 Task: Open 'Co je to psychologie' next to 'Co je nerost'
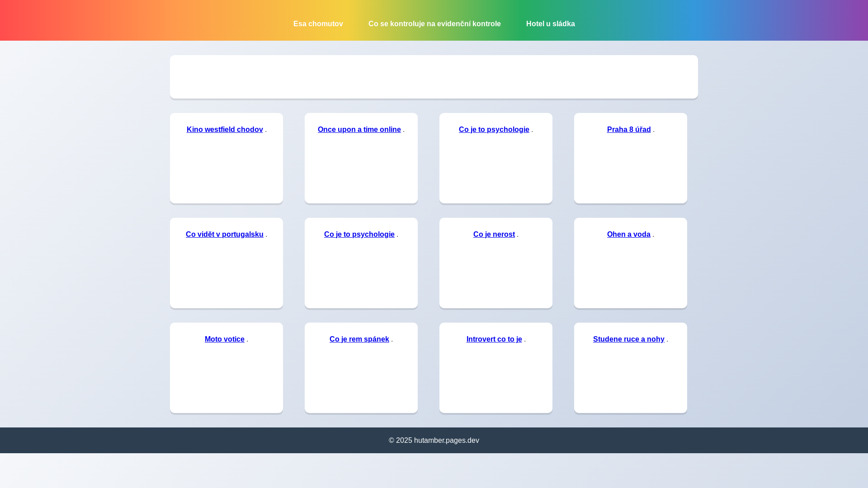[x=359, y=234]
